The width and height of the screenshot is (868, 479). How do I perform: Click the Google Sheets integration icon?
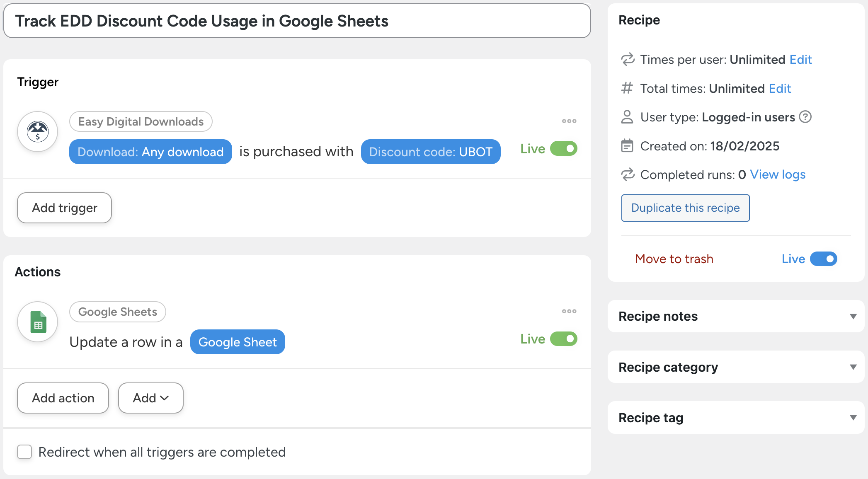point(38,322)
